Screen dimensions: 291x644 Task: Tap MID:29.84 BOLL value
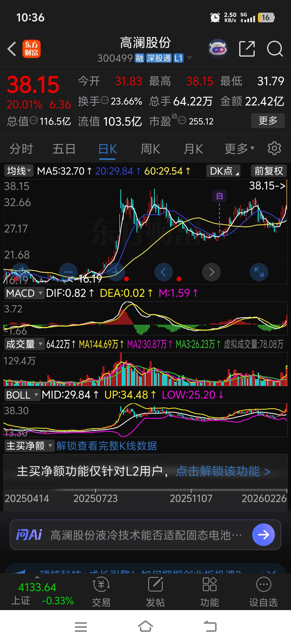[70, 395]
